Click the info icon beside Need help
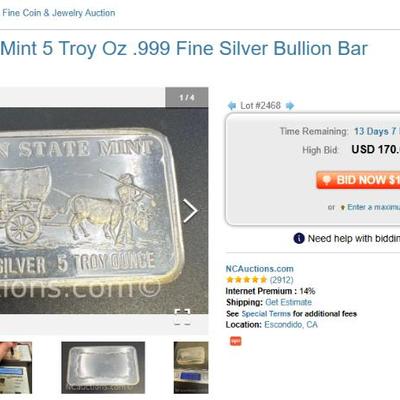The height and width of the screenshot is (400, 400). [x=299, y=239]
